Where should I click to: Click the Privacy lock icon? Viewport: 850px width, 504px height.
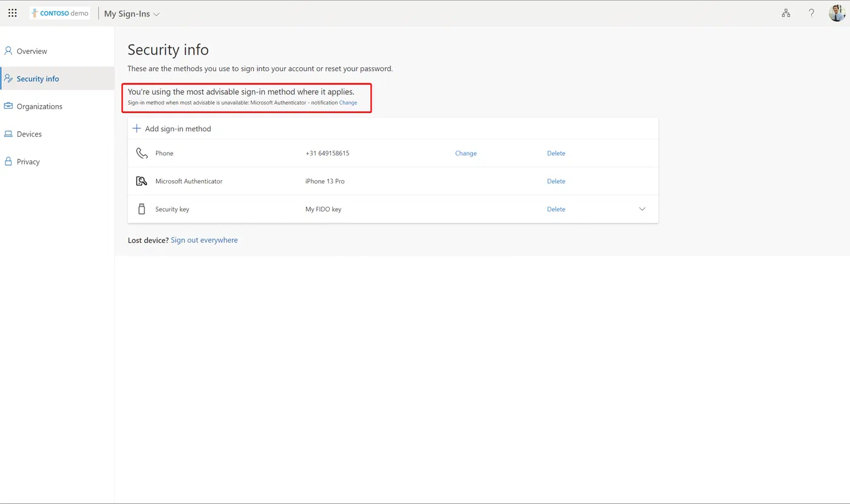pyautogui.click(x=8, y=162)
